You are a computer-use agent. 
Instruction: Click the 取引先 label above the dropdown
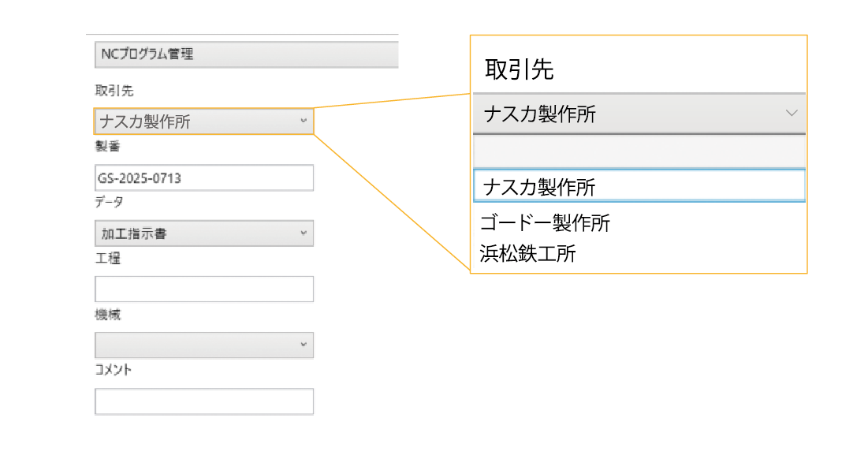[x=110, y=90]
